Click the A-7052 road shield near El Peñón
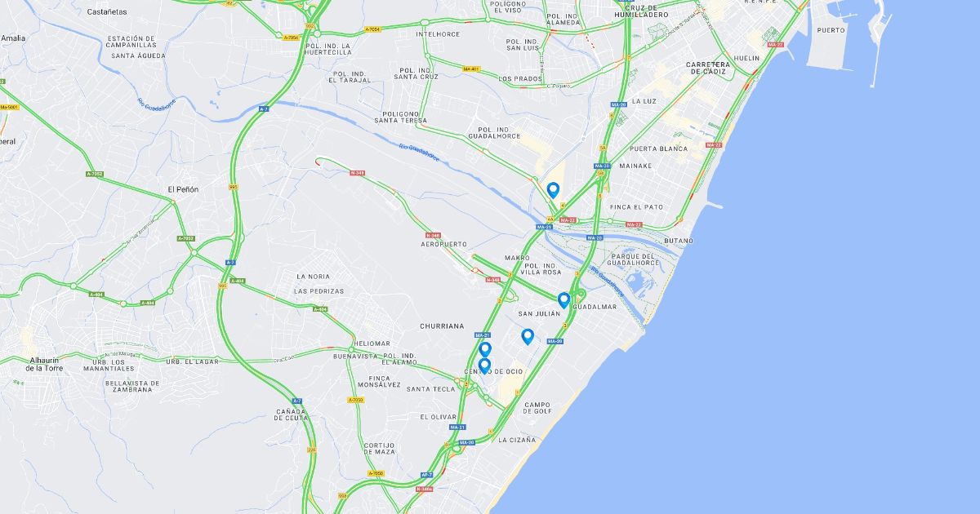This screenshot has height=514, width=980. [x=186, y=238]
